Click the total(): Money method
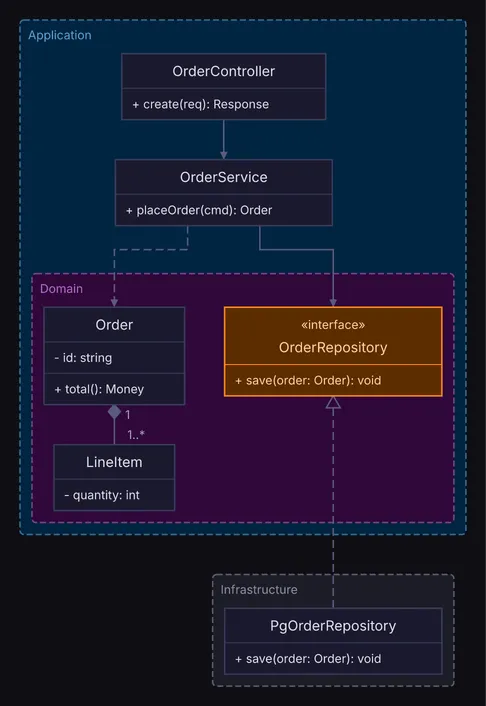 click(99, 389)
